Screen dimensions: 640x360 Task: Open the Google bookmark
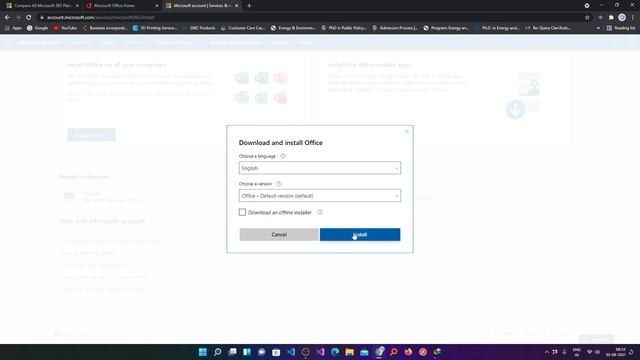[x=37, y=28]
